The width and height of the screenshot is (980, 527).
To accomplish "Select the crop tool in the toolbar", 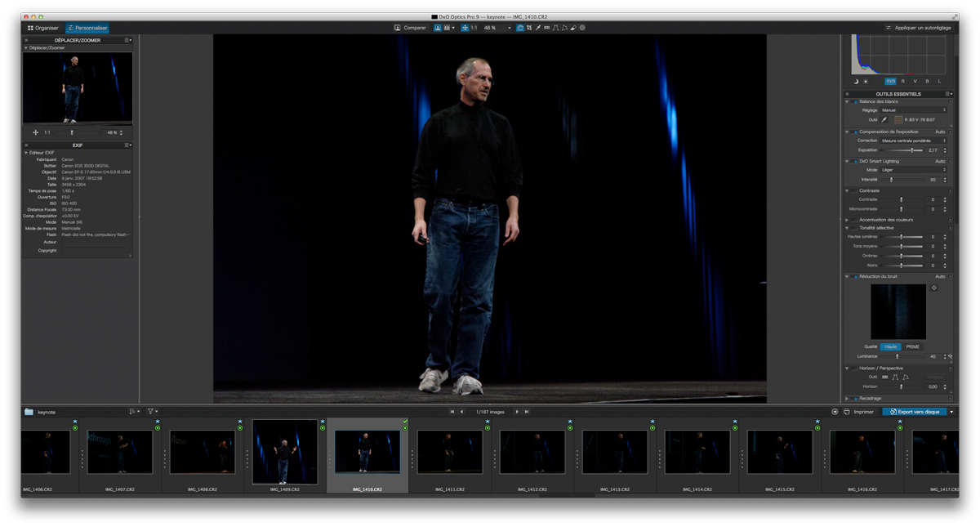I will pyautogui.click(x=529, y=28).
